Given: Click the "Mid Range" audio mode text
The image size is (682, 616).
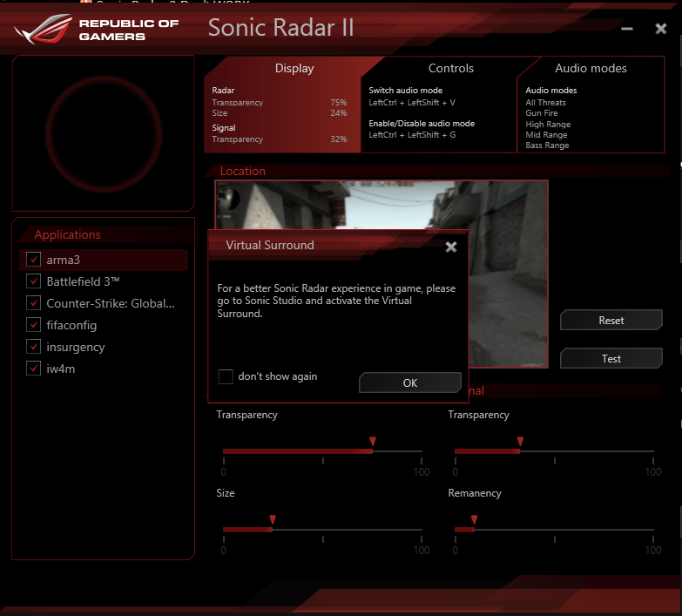Looking at the screenshot, I should pos(546,135).
